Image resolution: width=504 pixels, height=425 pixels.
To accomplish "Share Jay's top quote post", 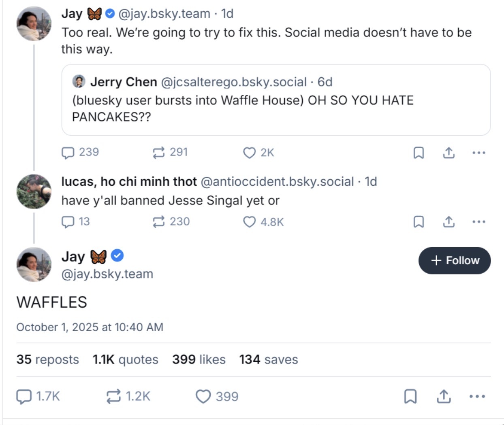I will 448,153.
